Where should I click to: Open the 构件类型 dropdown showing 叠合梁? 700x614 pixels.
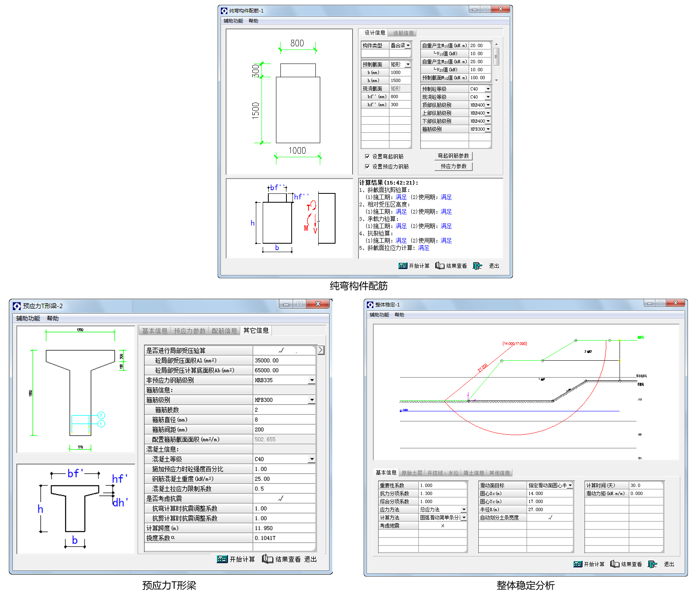[x=408, y=45]
